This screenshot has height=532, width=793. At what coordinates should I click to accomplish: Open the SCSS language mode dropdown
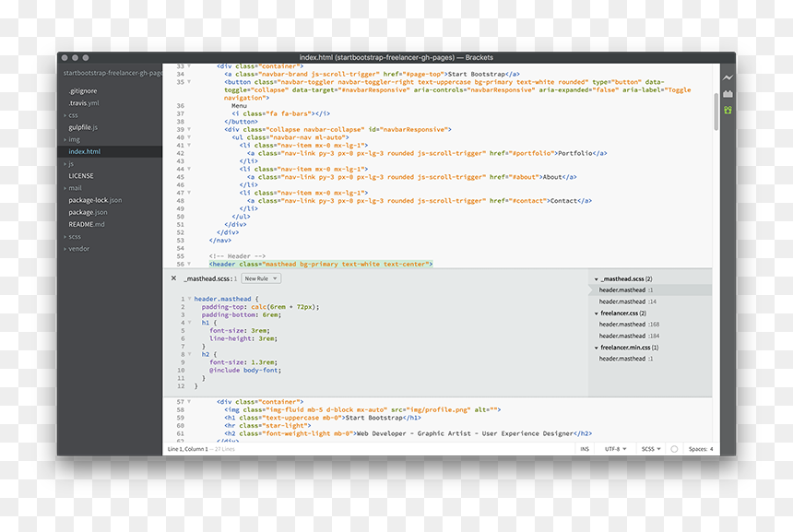pos(651,449)
